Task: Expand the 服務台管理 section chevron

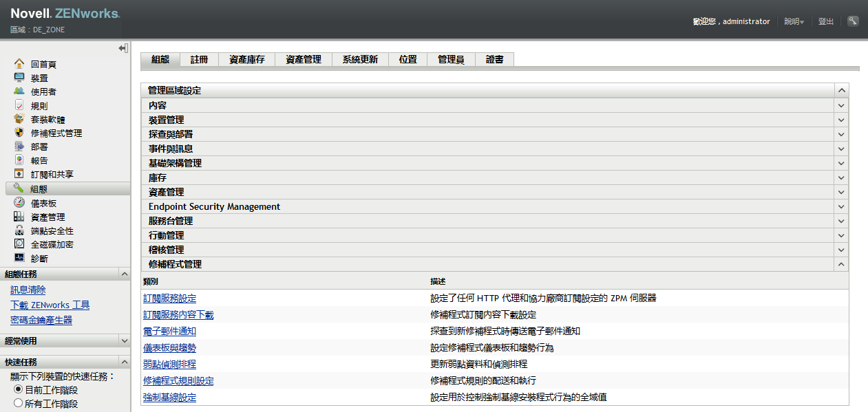Action: pos(841,221)
